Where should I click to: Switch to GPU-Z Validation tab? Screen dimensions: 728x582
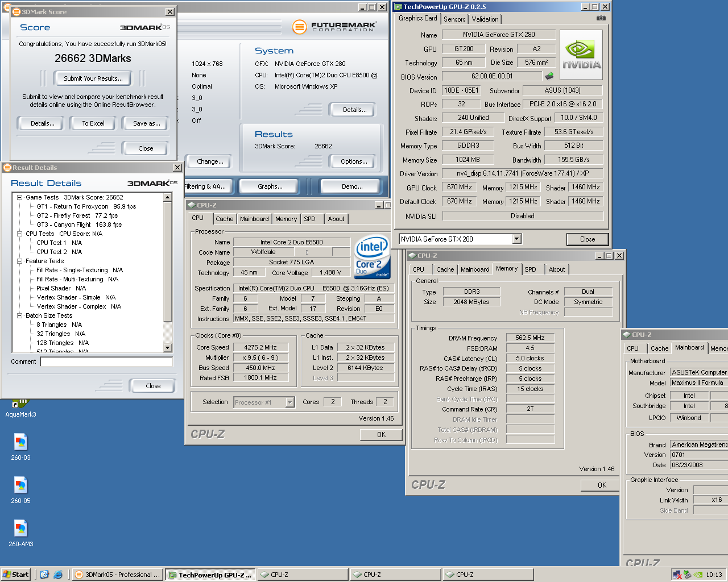point(485,19)
